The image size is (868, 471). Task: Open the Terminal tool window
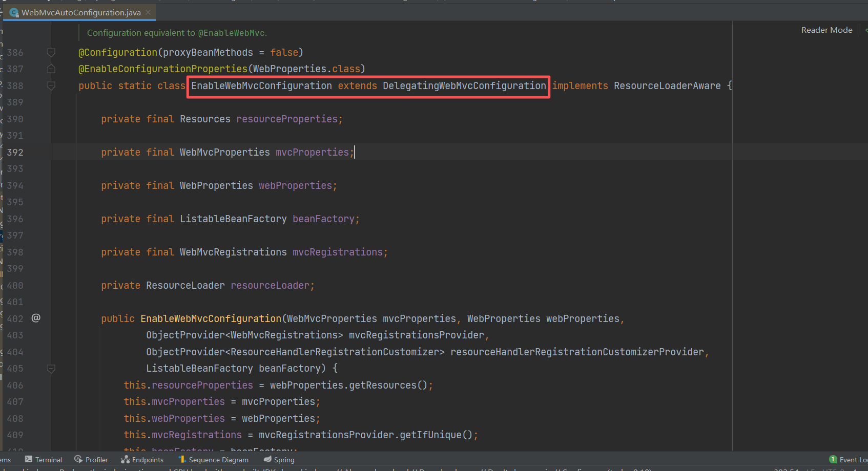coord(44,460)
